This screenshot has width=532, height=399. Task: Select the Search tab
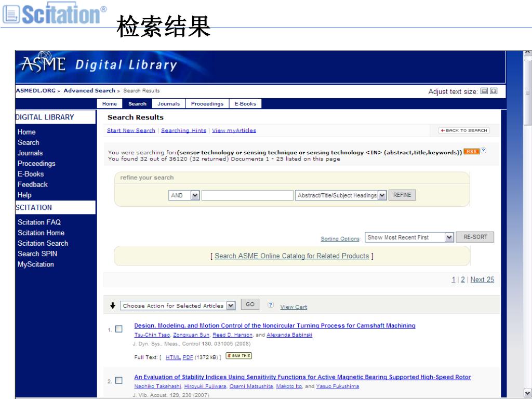pos(137,104)
